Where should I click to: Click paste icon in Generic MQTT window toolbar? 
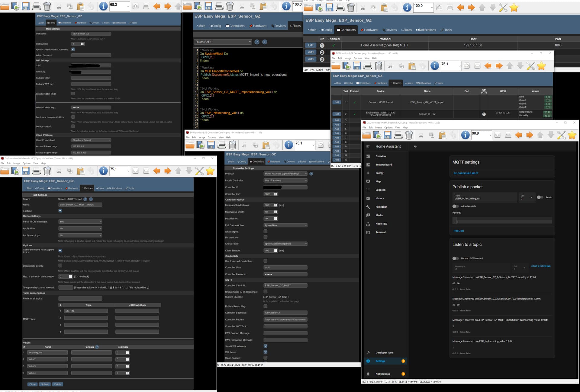pyautogui.click(x=80, y=171)
